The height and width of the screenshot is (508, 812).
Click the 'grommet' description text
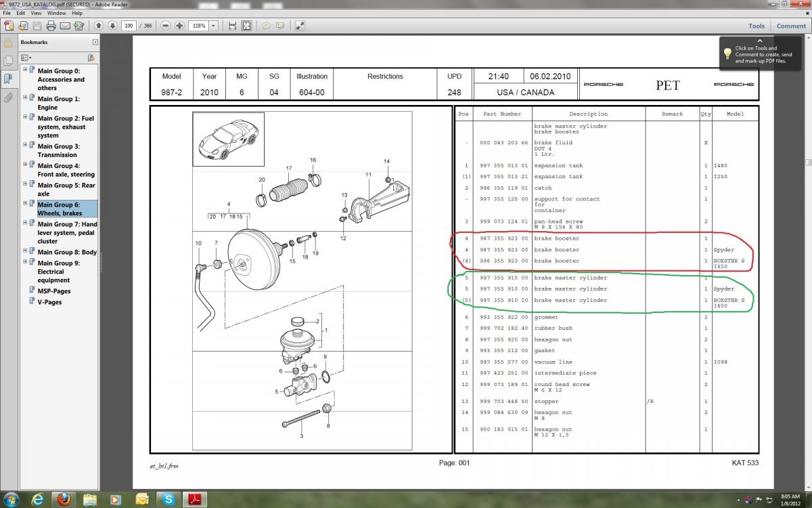coord(546,317)
